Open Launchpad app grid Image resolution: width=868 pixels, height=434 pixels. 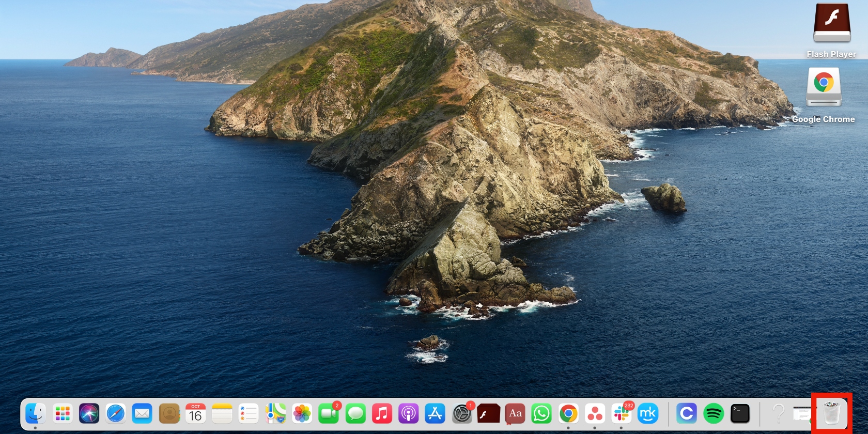point(63,414)
